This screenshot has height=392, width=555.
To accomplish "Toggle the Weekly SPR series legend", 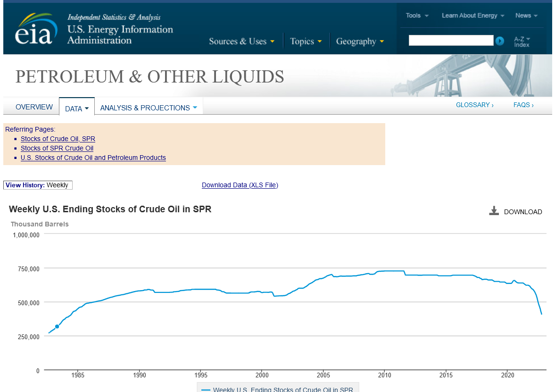I will tap(277, 389).
